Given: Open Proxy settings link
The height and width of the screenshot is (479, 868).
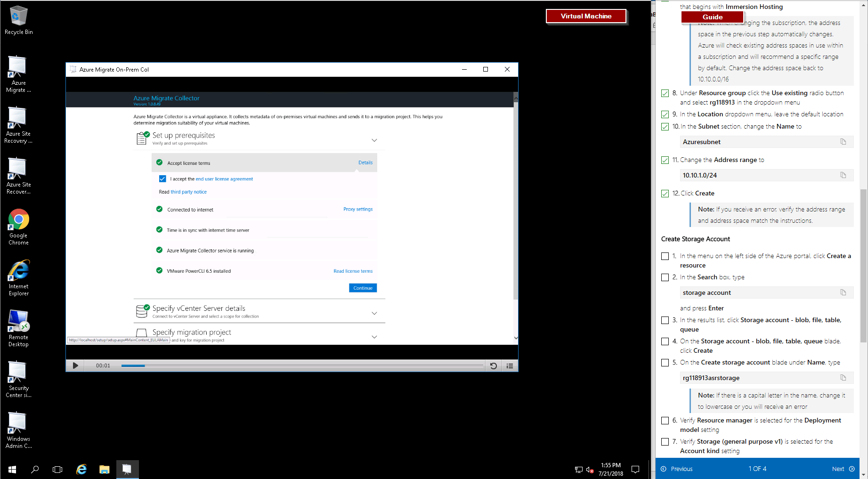Looking at the screenshot, I should (358, 209).
